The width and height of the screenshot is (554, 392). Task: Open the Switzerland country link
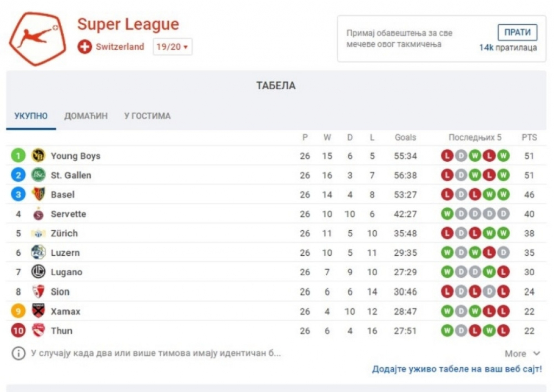[x=120, y=47]
